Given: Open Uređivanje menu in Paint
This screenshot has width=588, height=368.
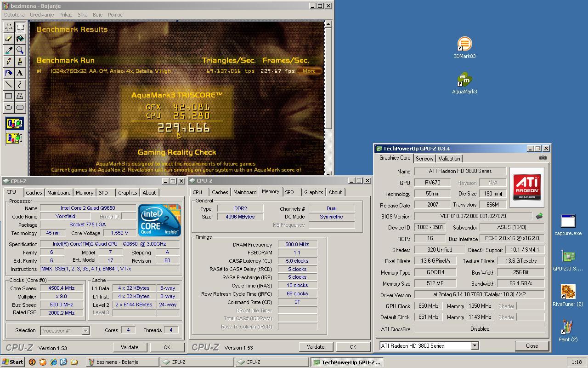Looking at the screenshot, I should 42,15.
